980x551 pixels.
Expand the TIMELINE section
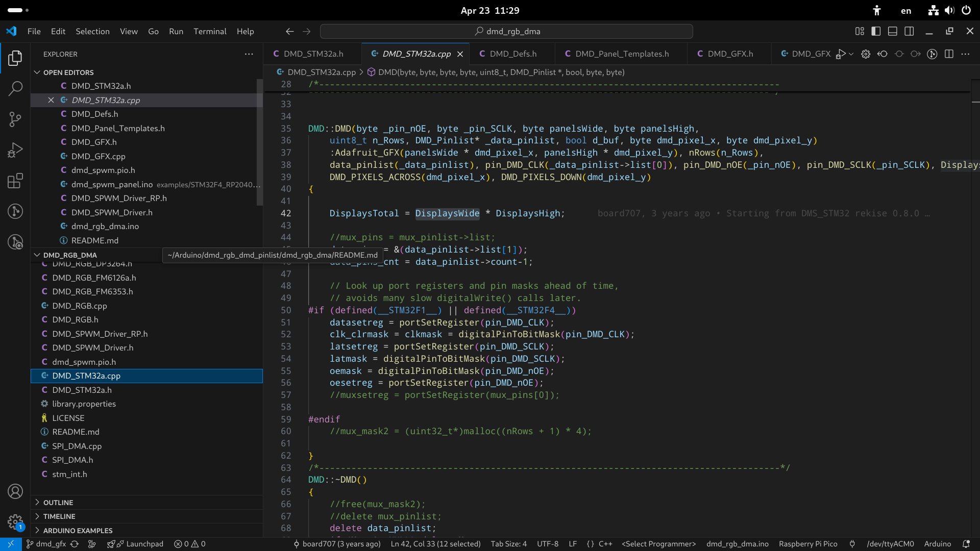click(59, 516)
